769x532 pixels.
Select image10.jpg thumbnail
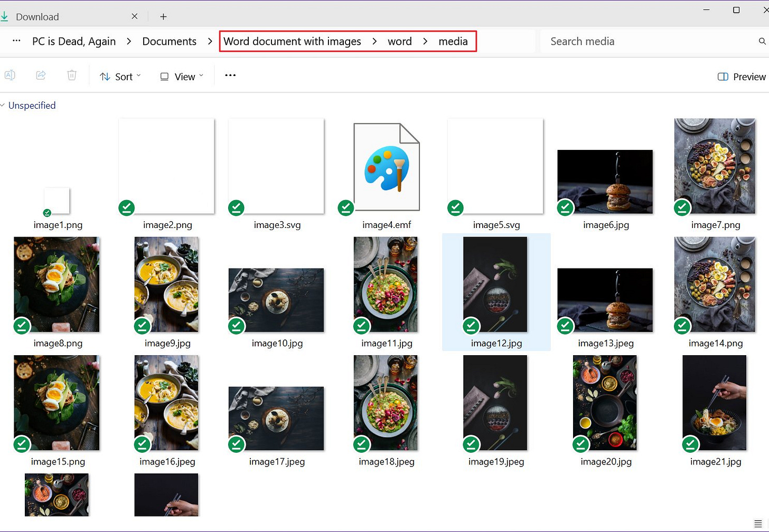click(x=276, y=300)
